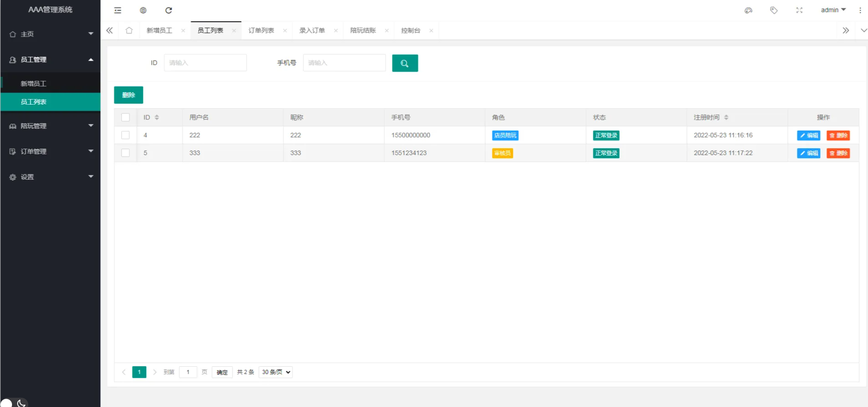Switch to the 员工列表 tab
Screen dimensions: 868x407
coord(210,31)
